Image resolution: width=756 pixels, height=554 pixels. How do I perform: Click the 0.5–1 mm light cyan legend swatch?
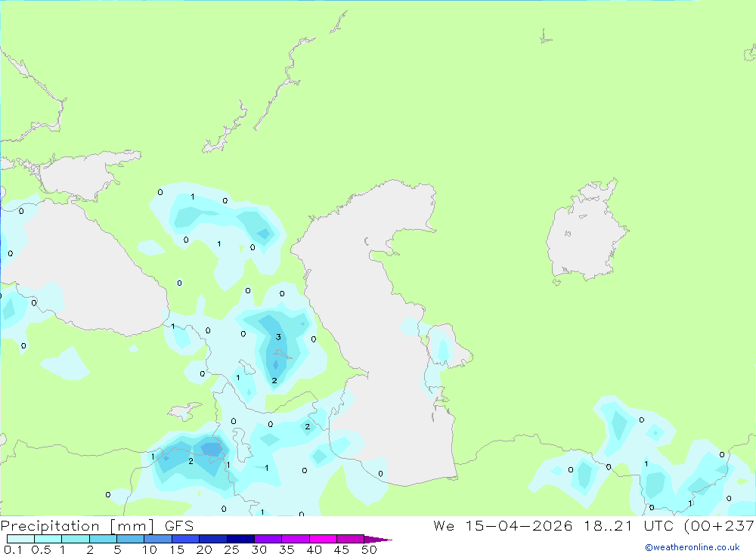pyautogui.click(x=48, y=539)
